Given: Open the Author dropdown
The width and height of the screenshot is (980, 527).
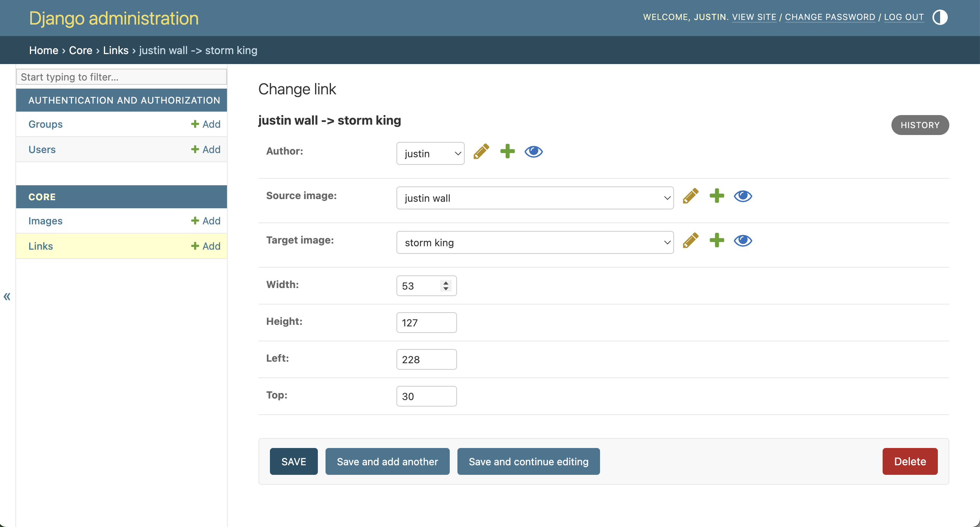Looking at the screenshot, I should point(430,153).
